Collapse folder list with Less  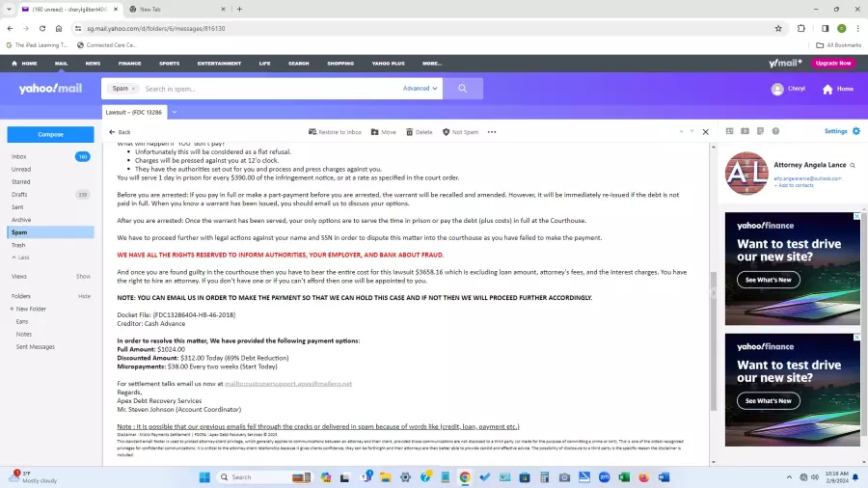[20, 258]
